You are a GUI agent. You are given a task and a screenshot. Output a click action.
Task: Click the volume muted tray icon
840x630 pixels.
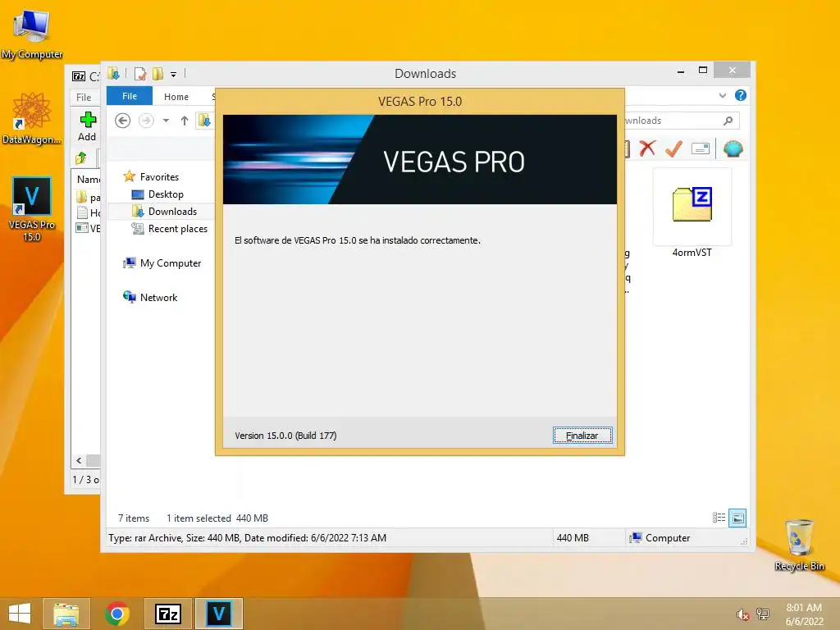tap(742, 614)
